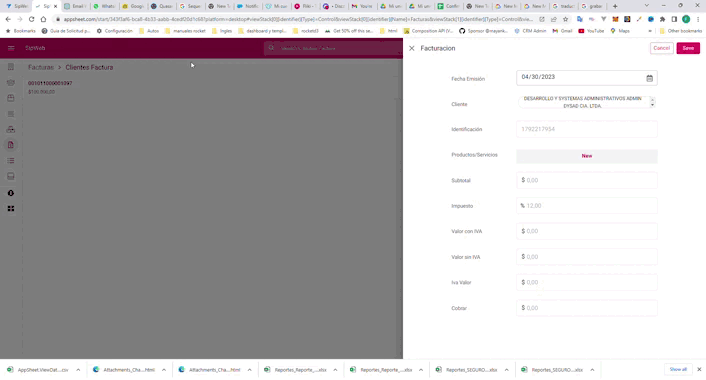Share this page from the address bar
Viewport: 706px width, 380px height.
[554, 19]
